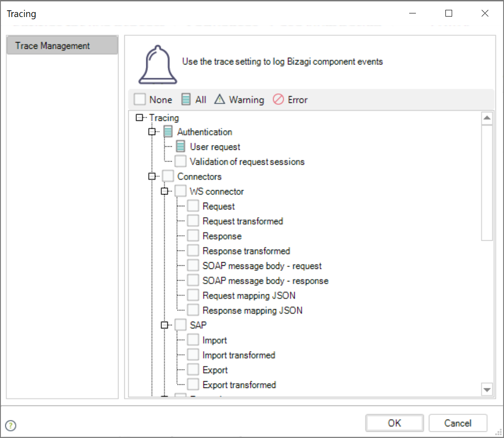The width and height of the screenshot is (504, 438).
Task: Check SOAP message body - request checkbox
Action: [x=193, y=265]
